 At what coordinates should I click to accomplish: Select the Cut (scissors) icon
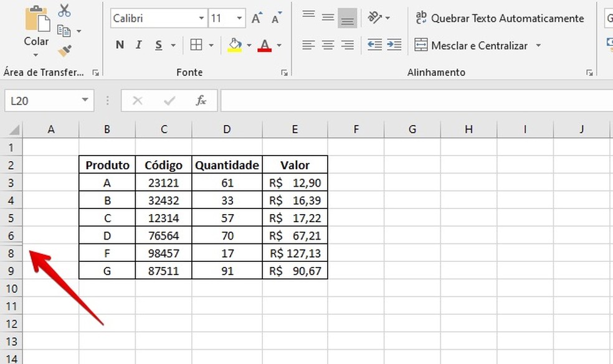click(64, 10)
